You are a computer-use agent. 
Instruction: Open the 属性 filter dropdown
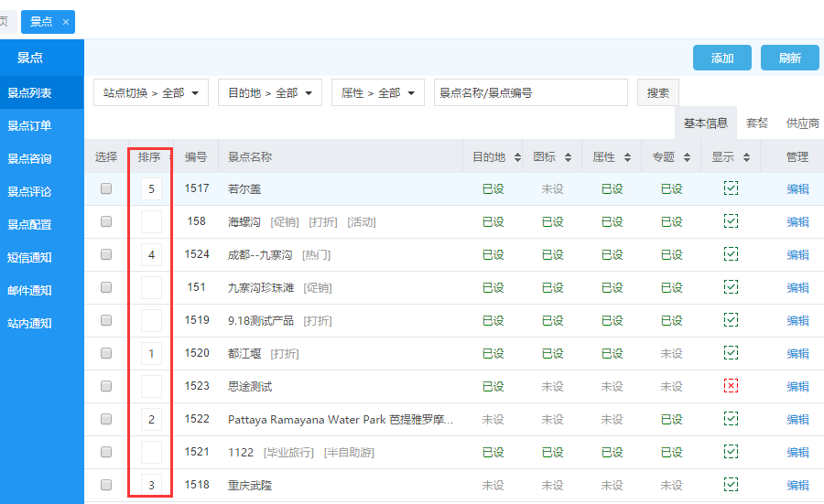377,92
